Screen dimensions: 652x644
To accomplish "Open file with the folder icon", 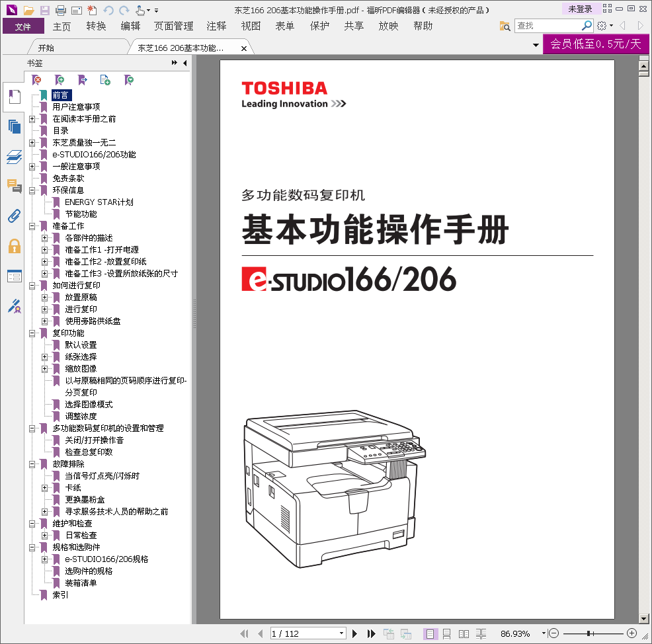I will (x=28, y=10).
